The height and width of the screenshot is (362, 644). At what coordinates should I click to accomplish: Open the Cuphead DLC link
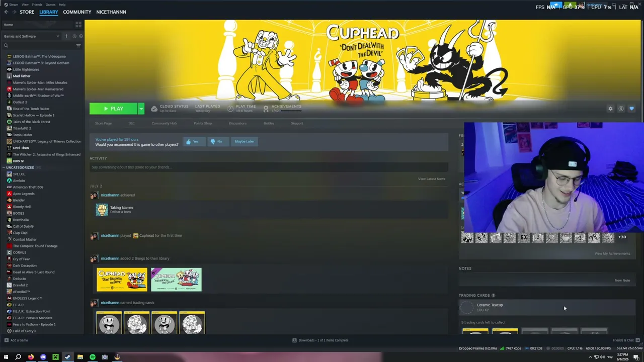pos(131,123)
